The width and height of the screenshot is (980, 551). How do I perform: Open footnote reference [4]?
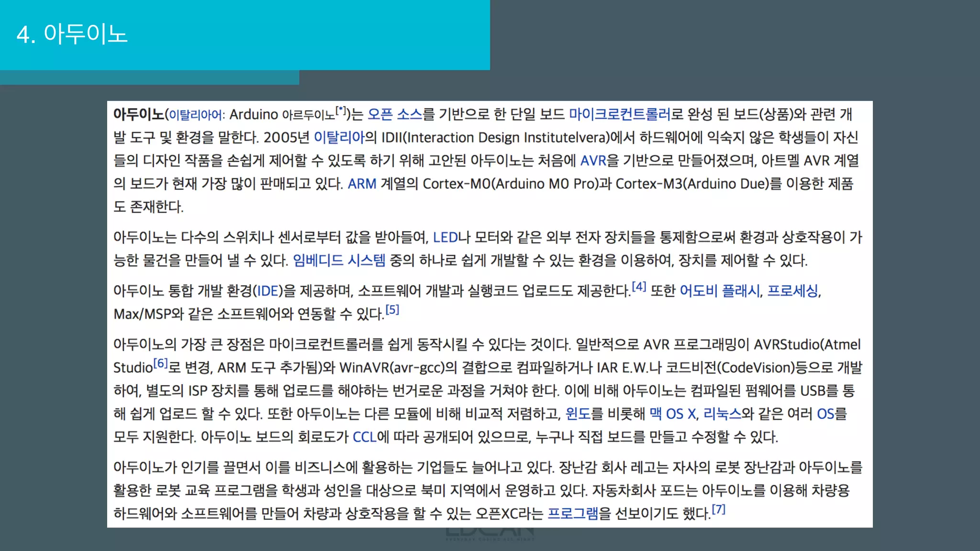639,287
